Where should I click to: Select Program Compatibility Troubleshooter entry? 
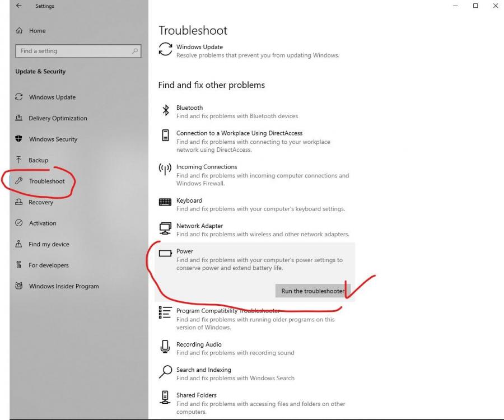click(x=228, y=311)
